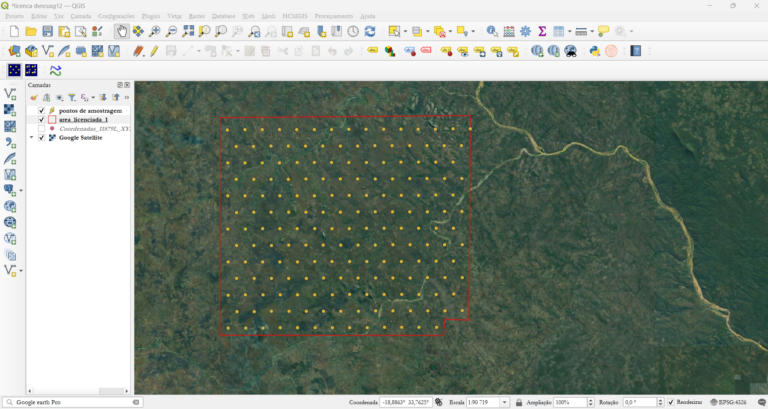Click the Expand All layers icon

[102, 97]
